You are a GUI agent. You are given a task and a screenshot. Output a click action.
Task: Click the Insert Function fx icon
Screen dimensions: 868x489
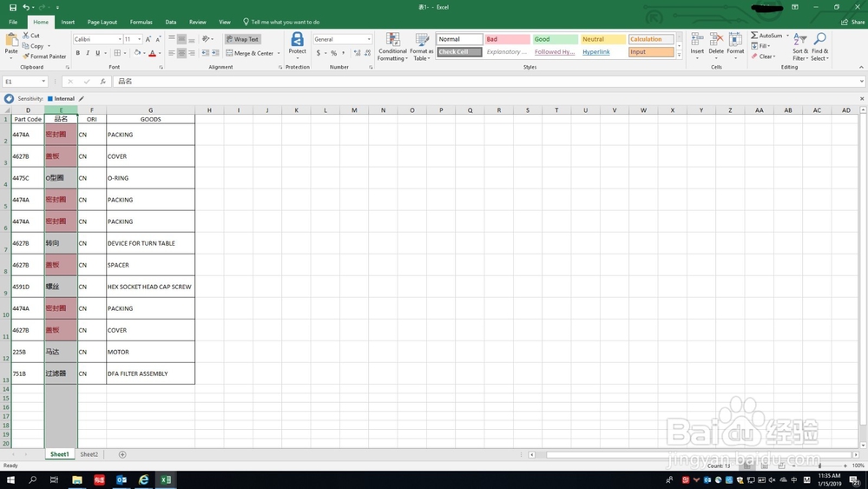coord(103,82)
